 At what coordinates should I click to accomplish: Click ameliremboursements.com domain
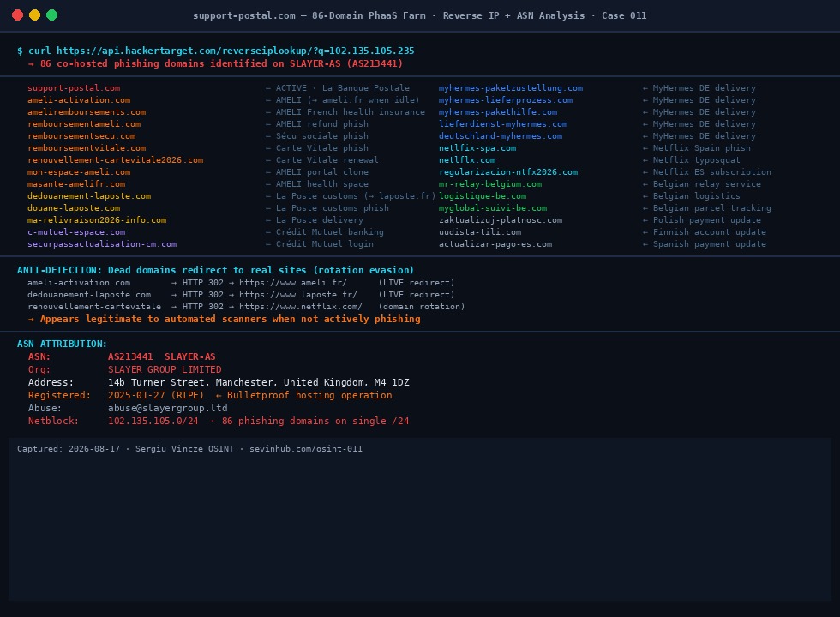[x=87, y=112]
